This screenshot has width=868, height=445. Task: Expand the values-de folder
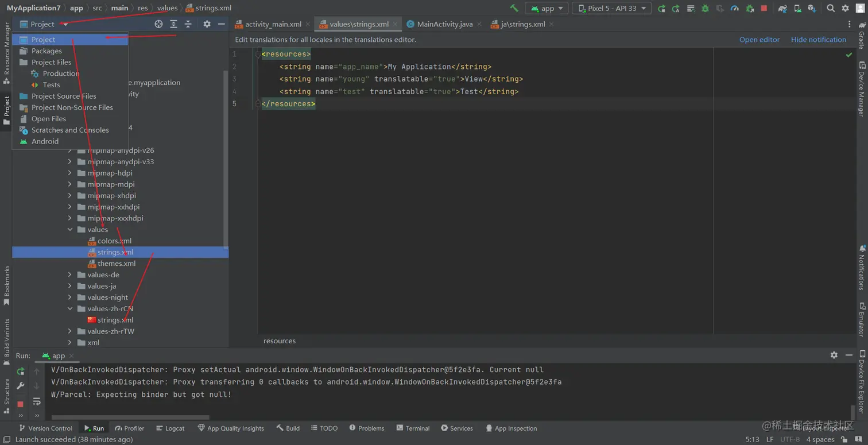[69, 275]
